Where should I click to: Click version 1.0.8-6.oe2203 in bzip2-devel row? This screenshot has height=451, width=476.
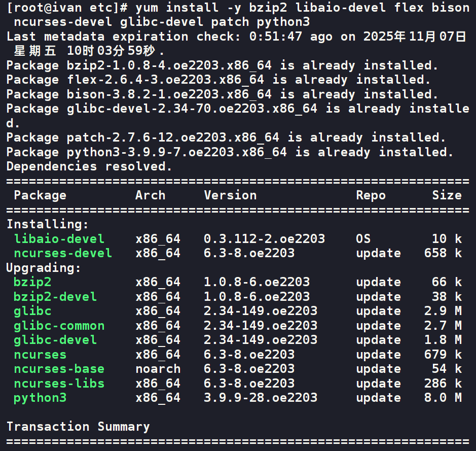click(x=257, y=296)
